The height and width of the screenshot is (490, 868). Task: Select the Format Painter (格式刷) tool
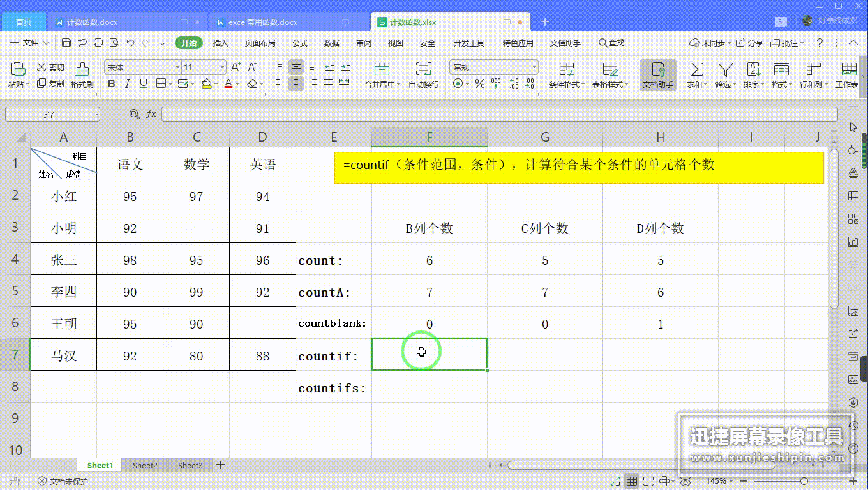[82, 75]
